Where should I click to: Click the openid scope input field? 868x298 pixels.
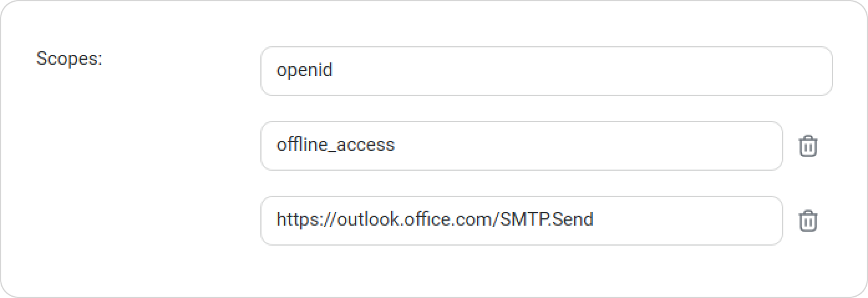[x=546, y=71]
